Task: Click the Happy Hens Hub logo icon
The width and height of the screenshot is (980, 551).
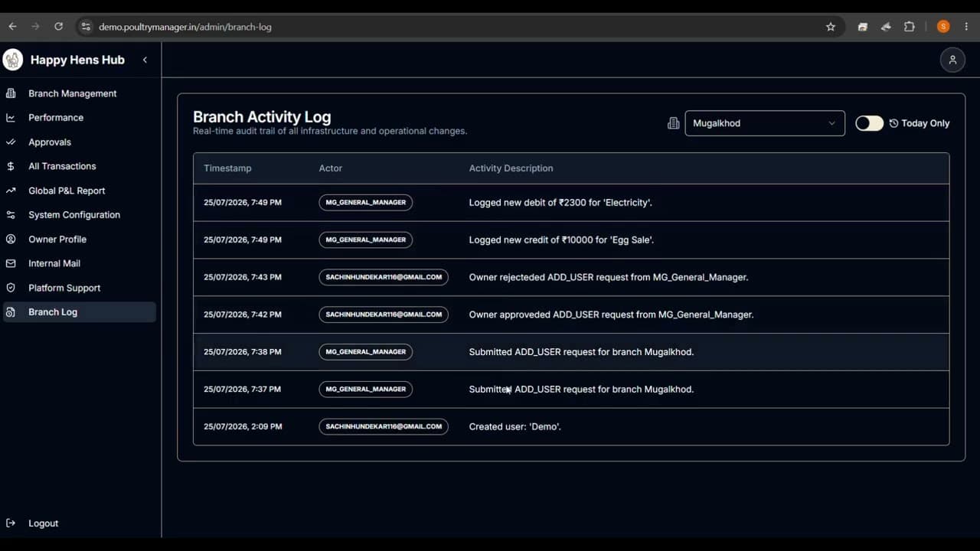Action: click(x=13, y=60)
